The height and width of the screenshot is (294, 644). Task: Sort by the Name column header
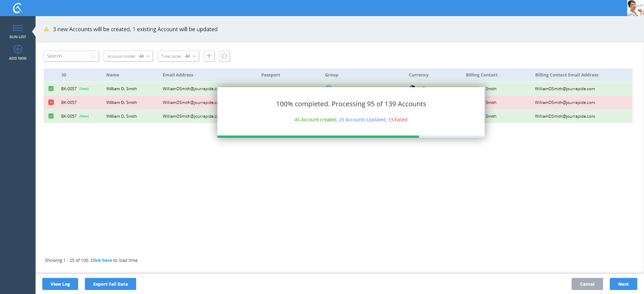[x=113, y=75]
